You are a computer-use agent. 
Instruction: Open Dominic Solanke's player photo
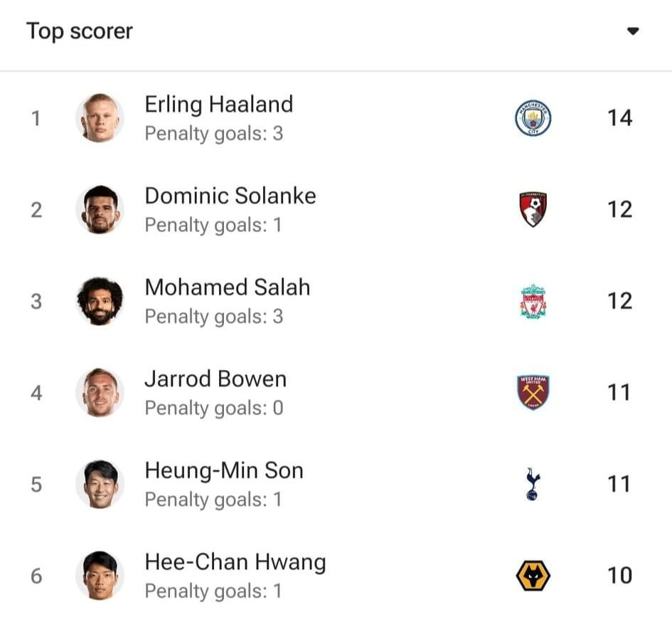tap(100, 209)
